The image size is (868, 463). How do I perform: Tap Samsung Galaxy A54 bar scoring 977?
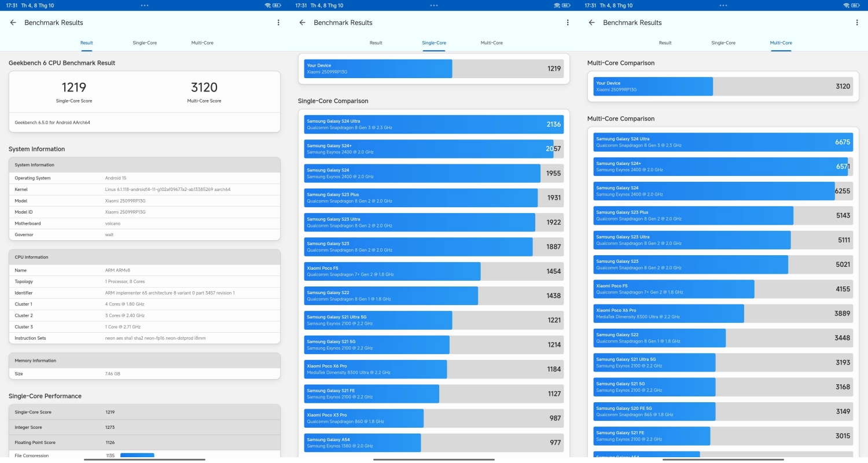coord(433,443)
